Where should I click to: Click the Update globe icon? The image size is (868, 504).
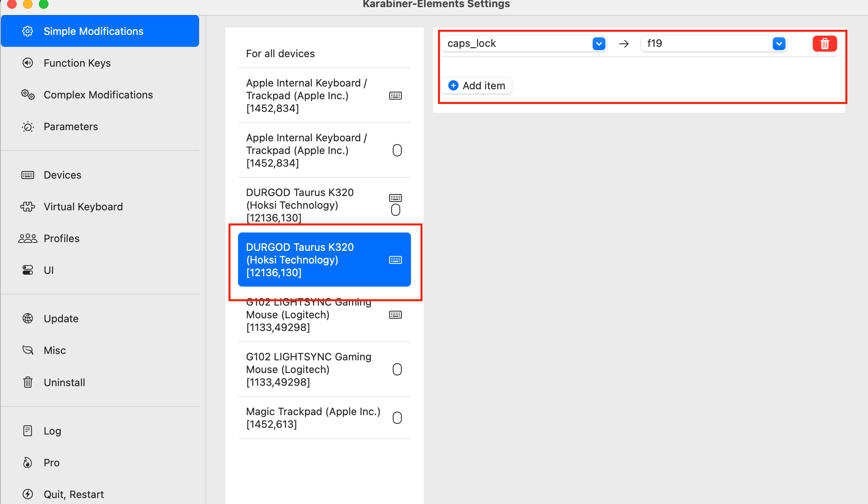point(28,318)
